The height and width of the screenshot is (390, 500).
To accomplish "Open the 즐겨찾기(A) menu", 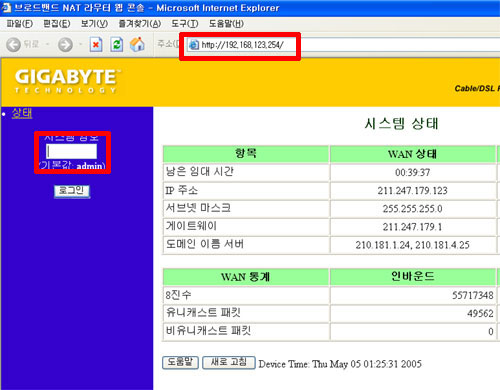I will click(x=140, y=24).
